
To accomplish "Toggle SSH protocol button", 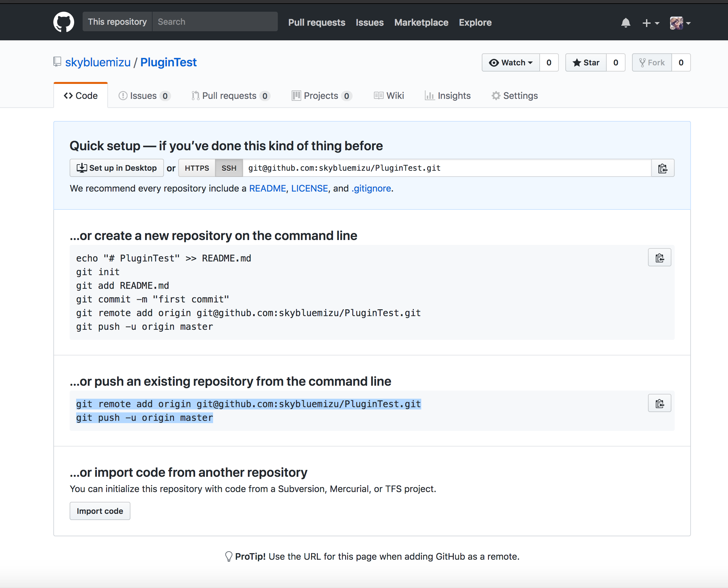I will tap(228, 168).
